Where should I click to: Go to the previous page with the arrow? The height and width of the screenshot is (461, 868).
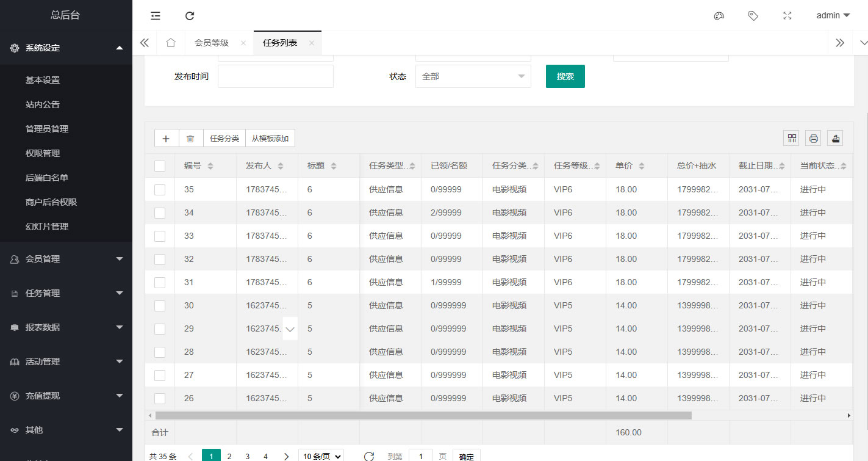click(x=190, y=456)
